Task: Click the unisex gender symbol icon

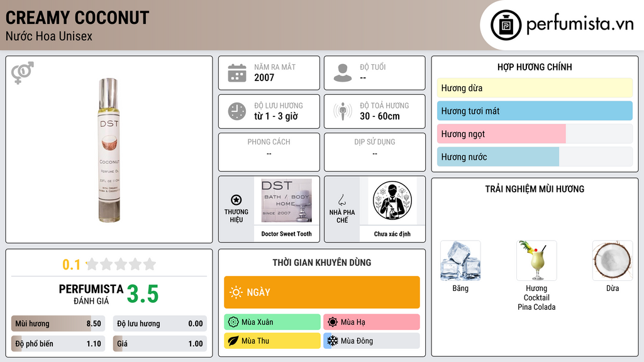Action: click(x=23, y=73)
